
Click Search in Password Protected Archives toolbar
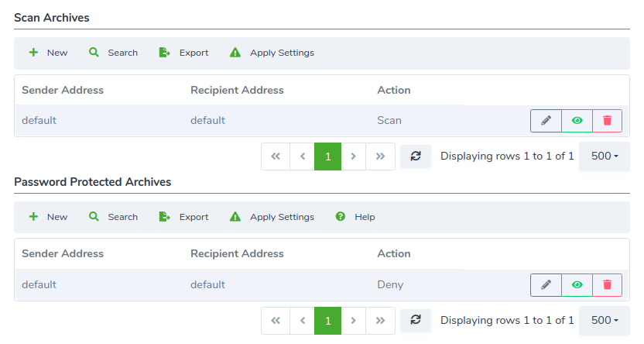coord(113,217)
